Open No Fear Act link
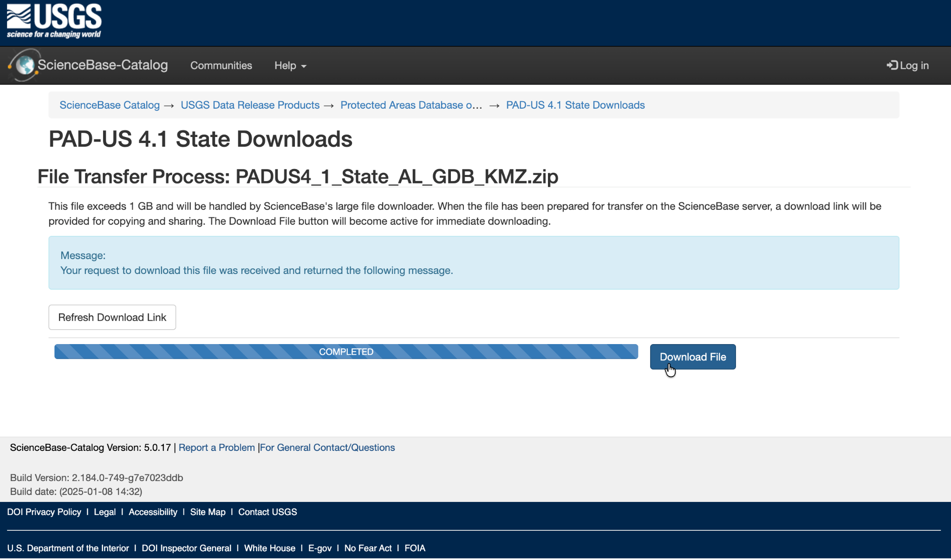The width and height of the screenshot is (951, 560). [x=368, y=548]
